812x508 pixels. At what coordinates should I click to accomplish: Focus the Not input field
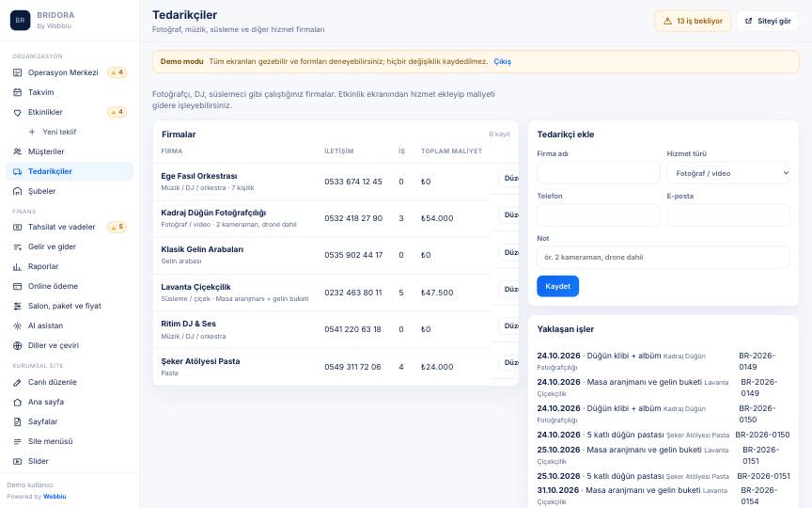point(664,257)
